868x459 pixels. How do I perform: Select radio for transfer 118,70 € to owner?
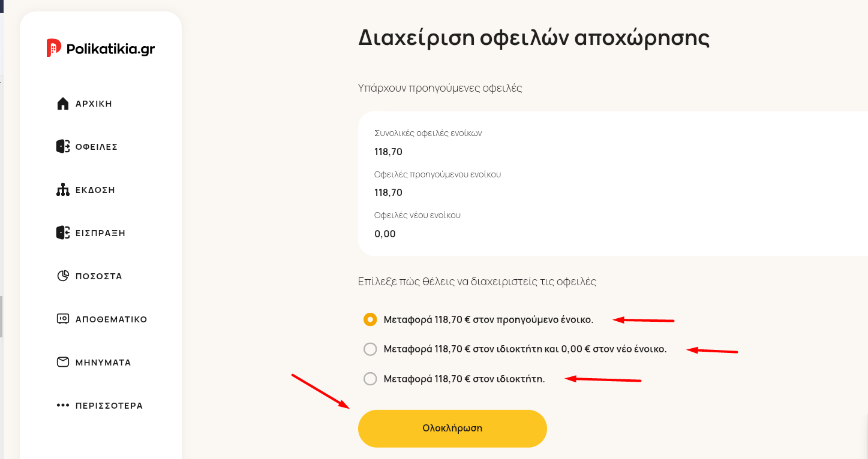[x=370, y=379]
